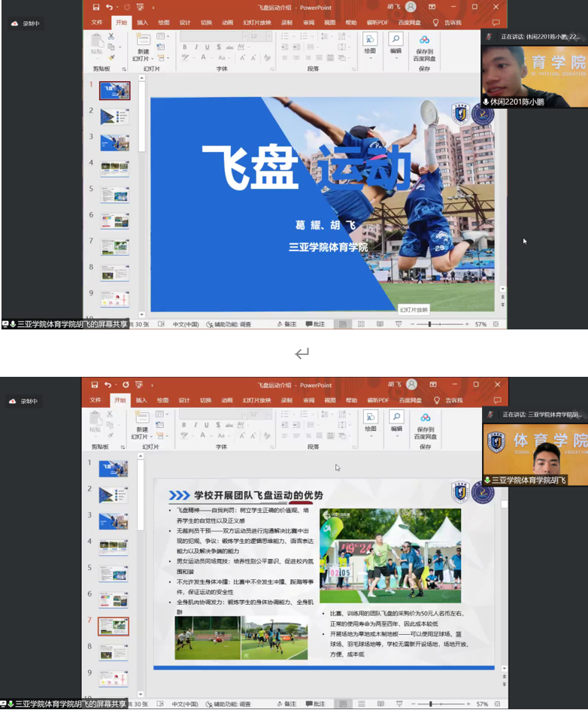588x710 pixels.
Task: Click 中文(中国) language in slide-7 window status bar
Action: pyautogui.click(x=185, y=704)
